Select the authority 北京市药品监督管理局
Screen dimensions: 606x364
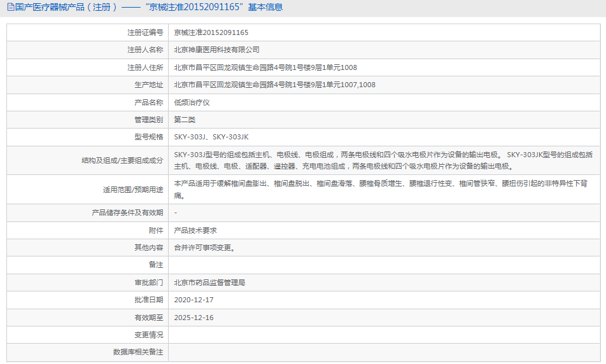(209, 283)
